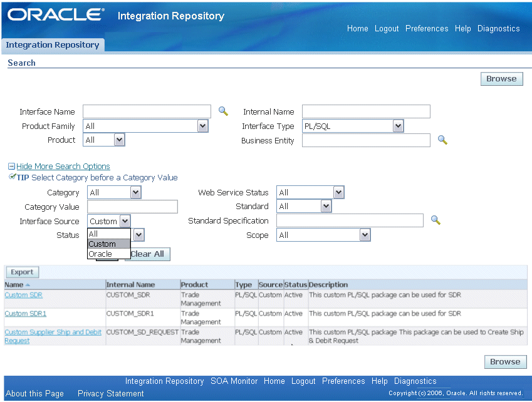Click the Export button
This screenshot has height=402, width=532.
[x=22, y=272]
